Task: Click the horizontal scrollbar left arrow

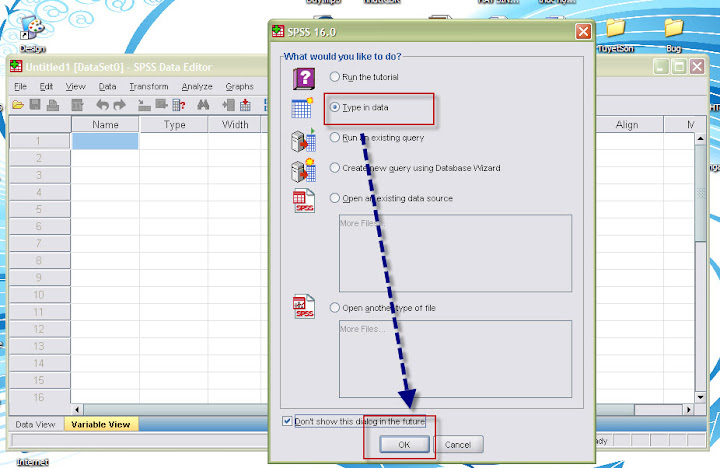Action: 77,409
